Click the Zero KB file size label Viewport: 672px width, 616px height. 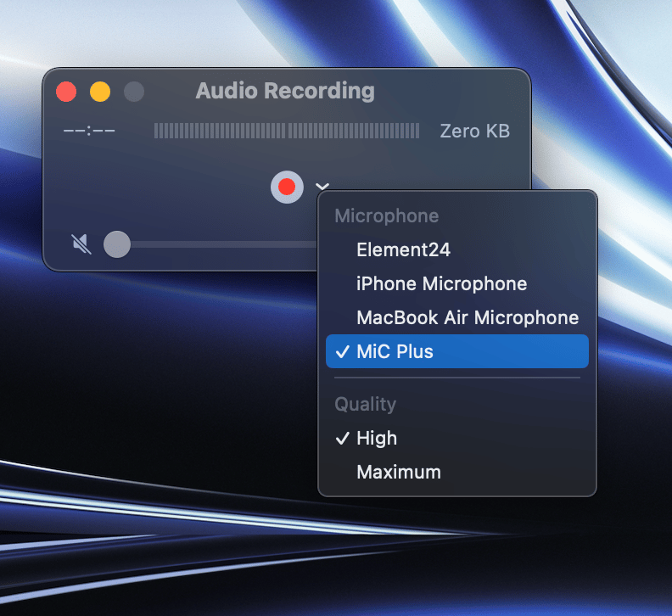point(475,132)
